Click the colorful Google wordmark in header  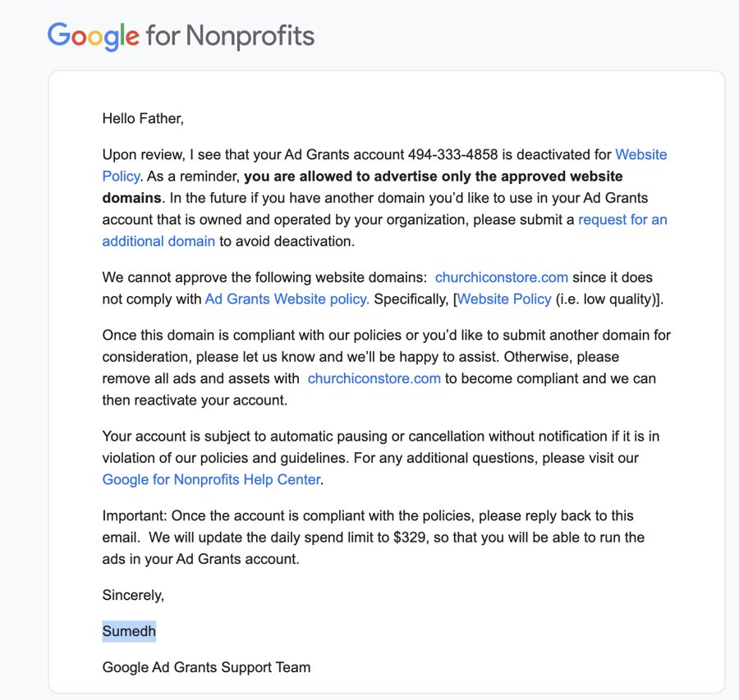pyautogui.click(x=94, y=36)
